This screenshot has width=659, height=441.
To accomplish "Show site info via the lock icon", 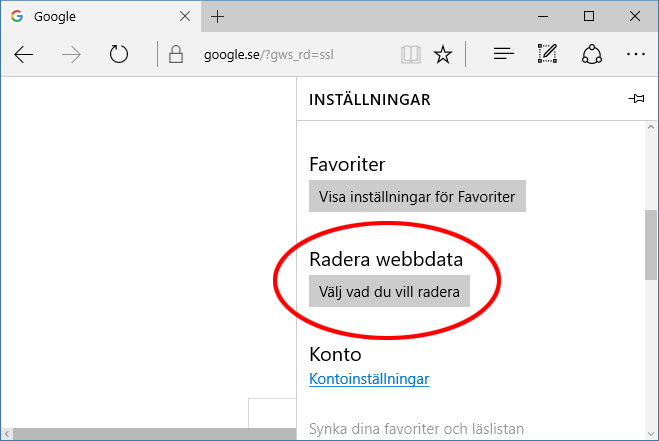I will click(x=176, y=55).
